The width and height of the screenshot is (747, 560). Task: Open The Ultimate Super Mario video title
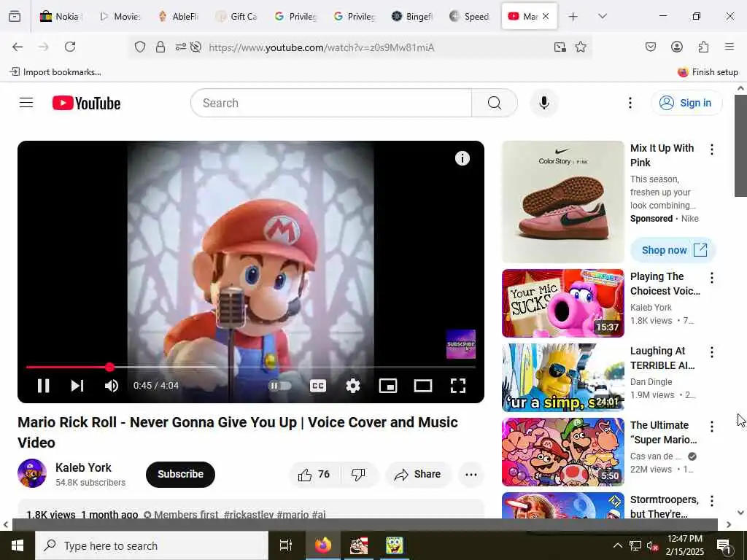(664, 432)
